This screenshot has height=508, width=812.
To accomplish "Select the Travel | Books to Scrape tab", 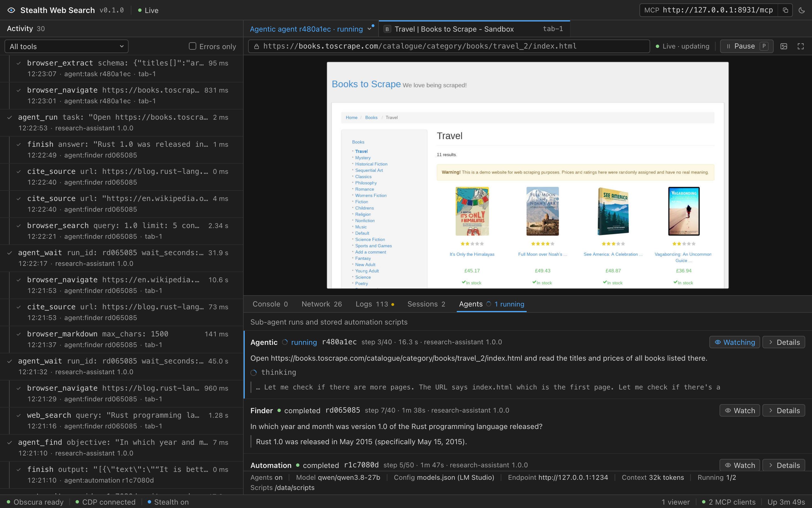I will 475,29.
